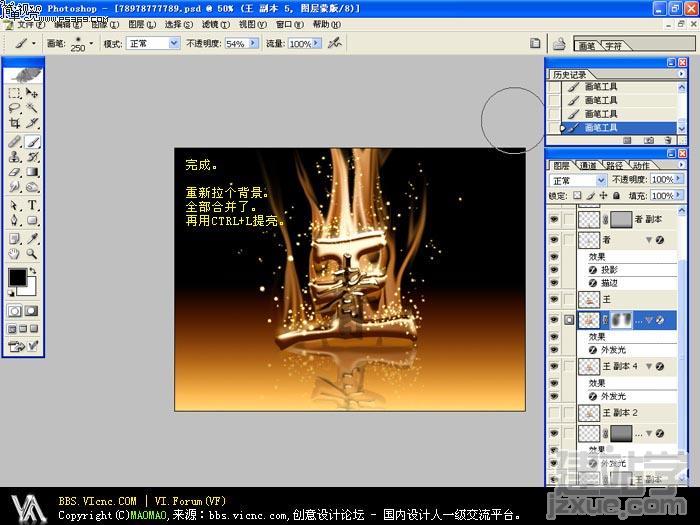Switch to the 通道 tab

(588, 166)
